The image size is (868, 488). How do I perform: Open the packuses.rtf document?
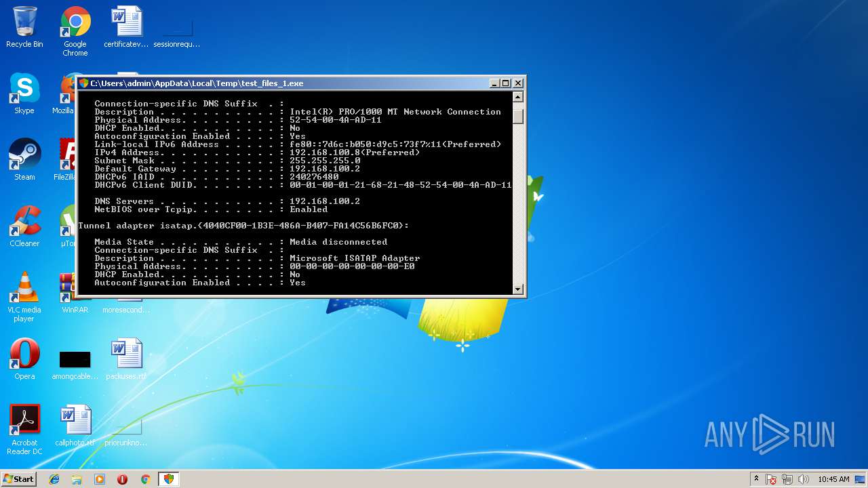pos(126,359)
